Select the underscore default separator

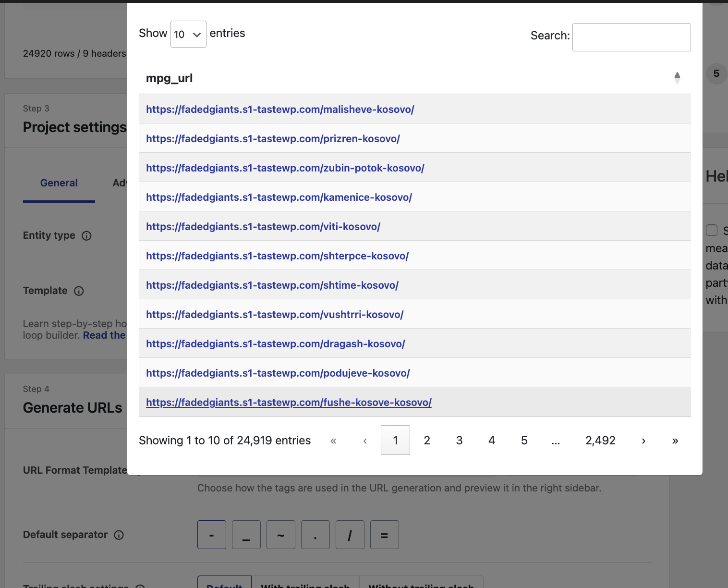coord(246,535)
